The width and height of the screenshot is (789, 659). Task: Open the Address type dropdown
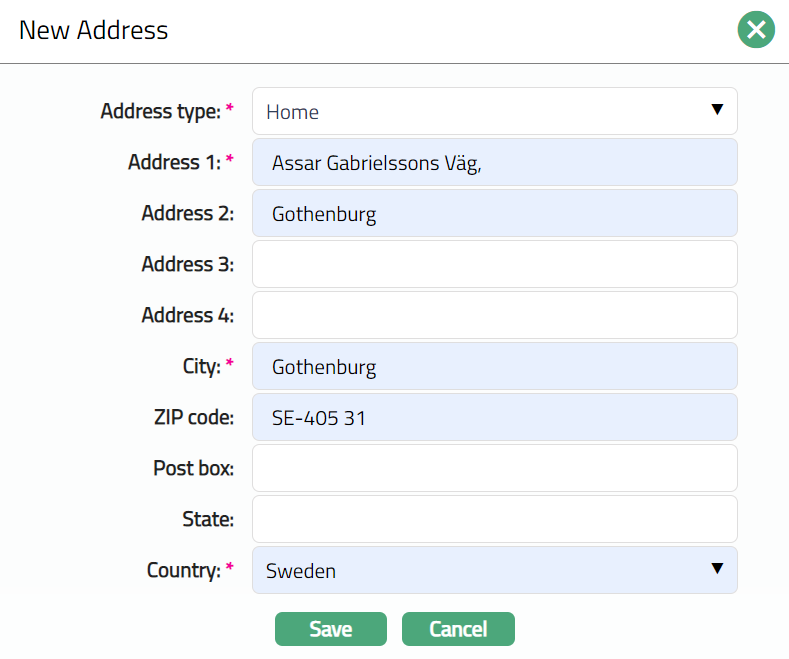[x=494, y=111]
